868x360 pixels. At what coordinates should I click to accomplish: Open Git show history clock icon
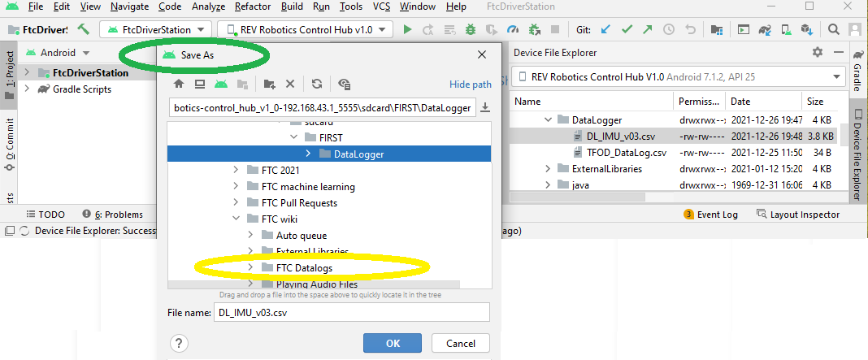[669, 29]
